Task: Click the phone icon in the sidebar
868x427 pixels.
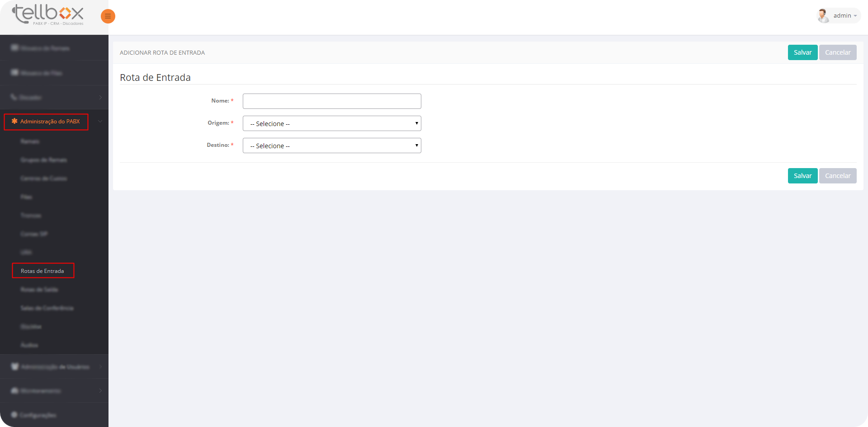Action: [x=14, y=97]
